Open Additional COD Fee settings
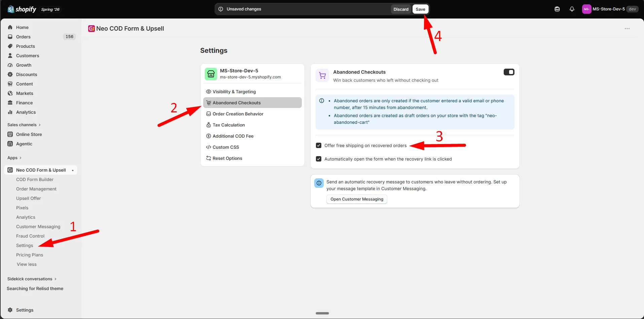644x319 pixels. [252, 136]
